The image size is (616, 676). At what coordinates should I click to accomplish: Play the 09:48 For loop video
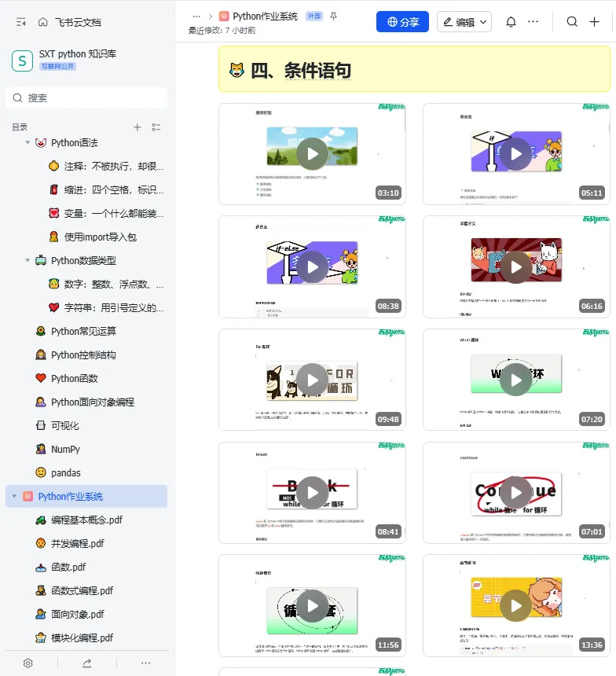[313, 380]
